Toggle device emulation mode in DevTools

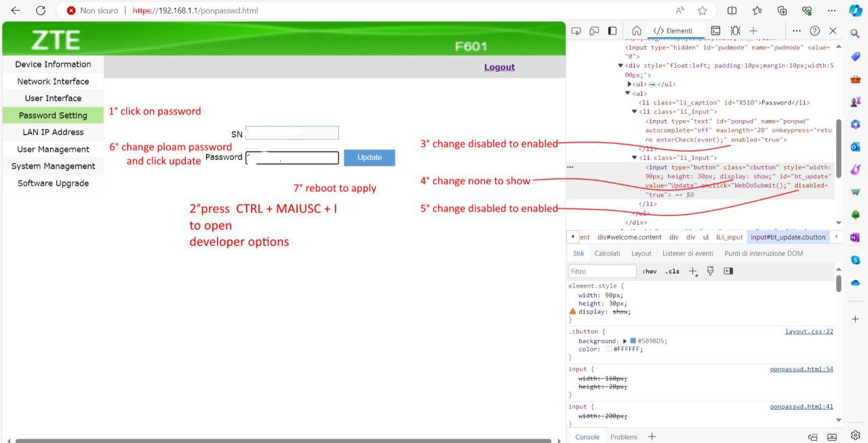pos(595,31)
